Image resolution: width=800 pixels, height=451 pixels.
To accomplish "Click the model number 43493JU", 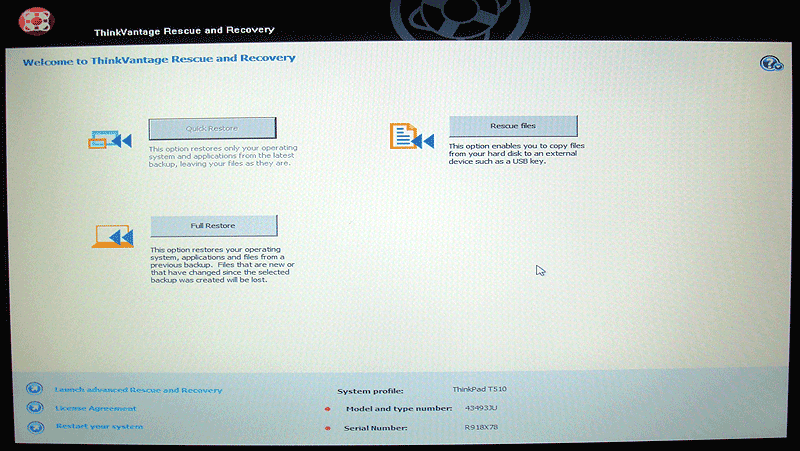I will click(481, 408).
